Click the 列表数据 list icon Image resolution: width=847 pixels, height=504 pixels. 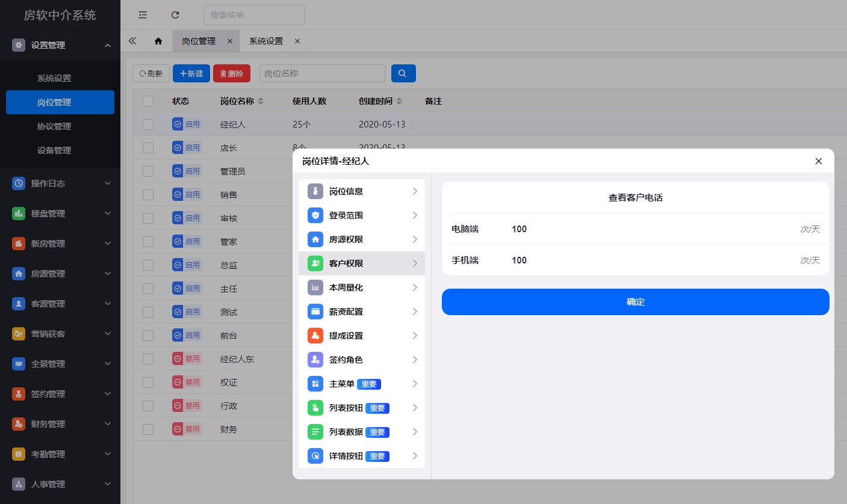click(315, 432)
